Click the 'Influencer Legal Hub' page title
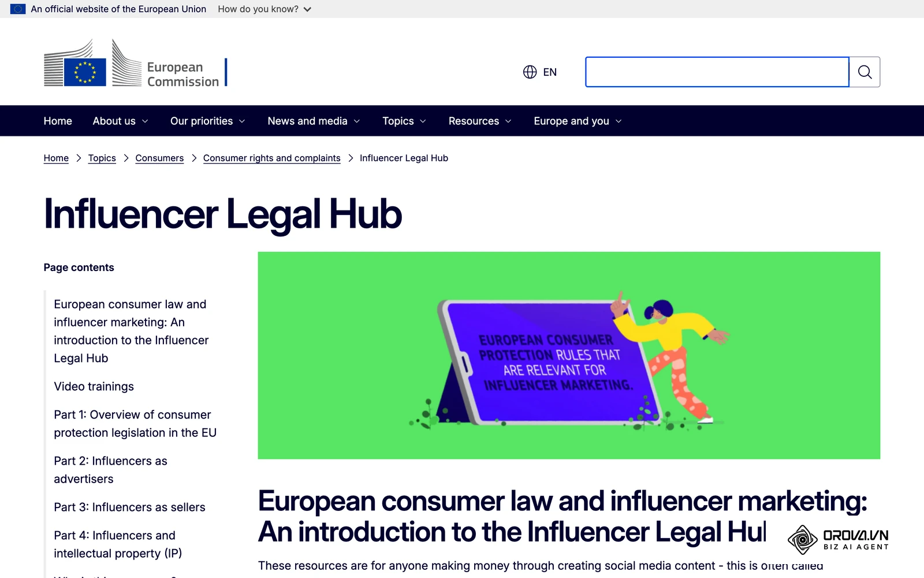924x578 pixels. click(222, 214)
